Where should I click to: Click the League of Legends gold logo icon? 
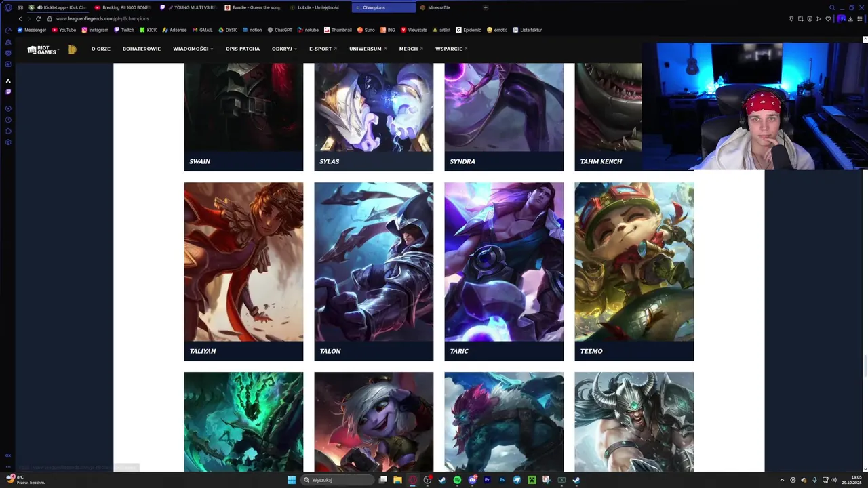(x=72, y=49)
